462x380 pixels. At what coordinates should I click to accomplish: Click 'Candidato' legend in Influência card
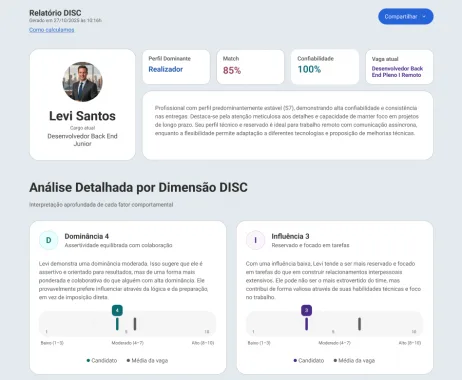tap(309, 360)
